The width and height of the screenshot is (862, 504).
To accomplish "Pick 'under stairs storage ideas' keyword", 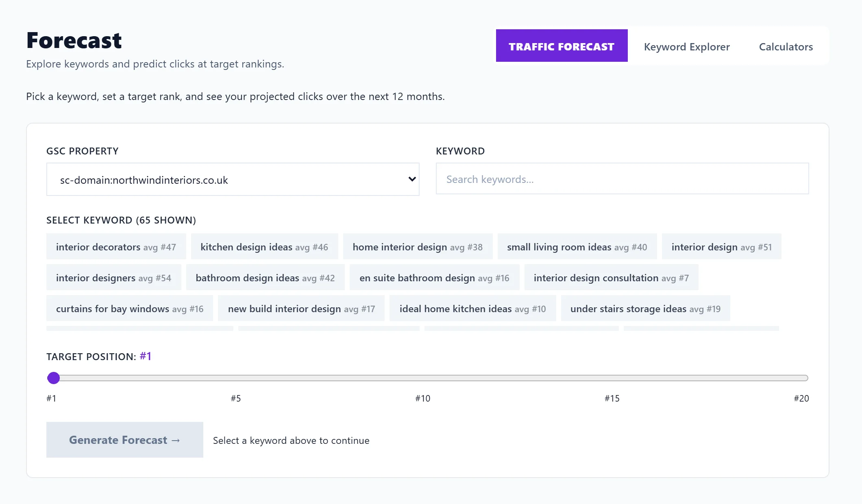I will pyautogui.click(x=645, y=308).
